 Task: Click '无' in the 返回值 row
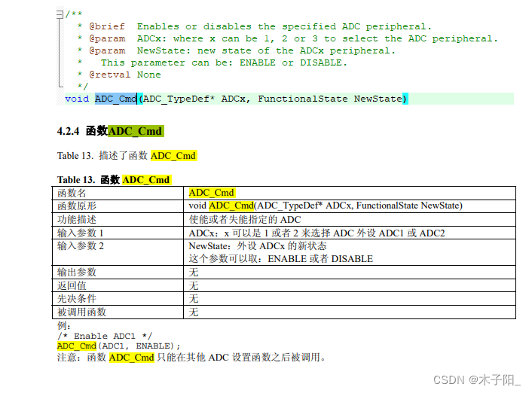pyautogui.click(x=194, y=285)
